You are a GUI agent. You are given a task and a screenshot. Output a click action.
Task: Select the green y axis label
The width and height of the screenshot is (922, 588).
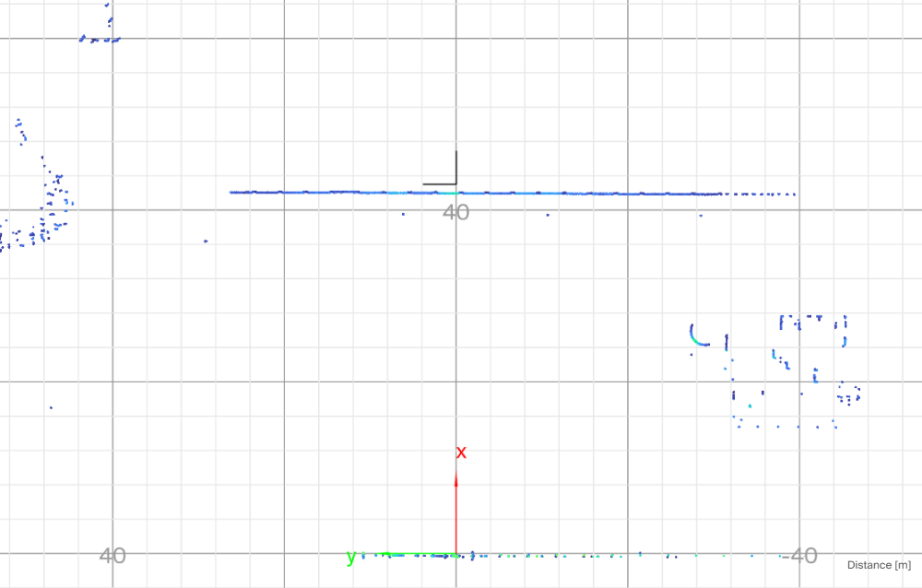click(x=351, y=556)
